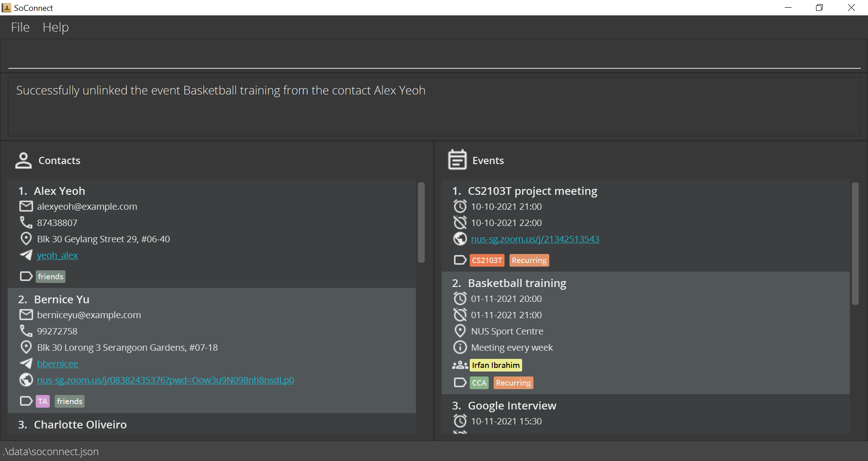The width and height of the screenshot is (868, 461).
Task: Click the linked contacts group icon beside Irfan Ibrahim
Action: click(x=460, y=365)
